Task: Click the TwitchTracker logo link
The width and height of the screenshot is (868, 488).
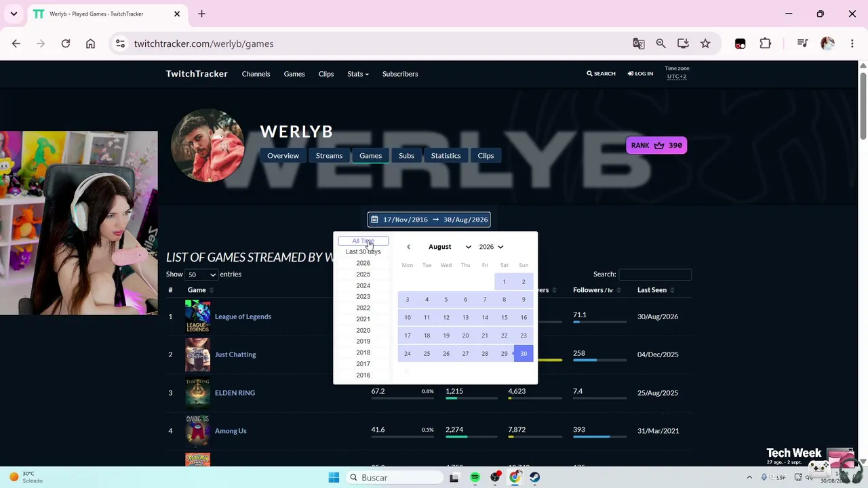Action: 197,74
